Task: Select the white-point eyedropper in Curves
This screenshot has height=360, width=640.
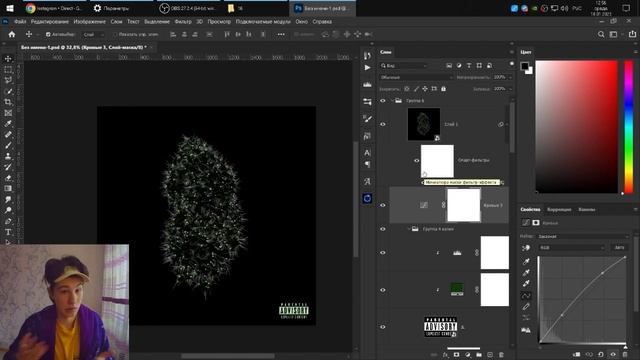Action: coord(526,283)
